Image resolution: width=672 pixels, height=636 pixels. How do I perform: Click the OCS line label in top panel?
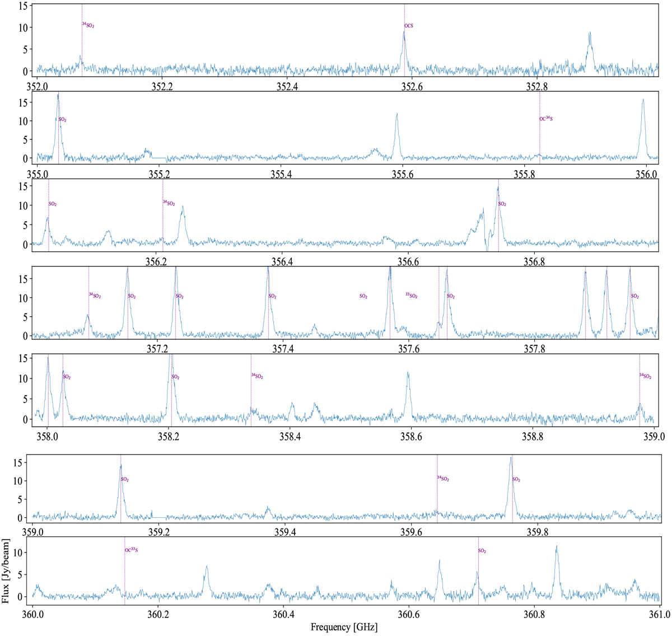(x=409, y=26)
